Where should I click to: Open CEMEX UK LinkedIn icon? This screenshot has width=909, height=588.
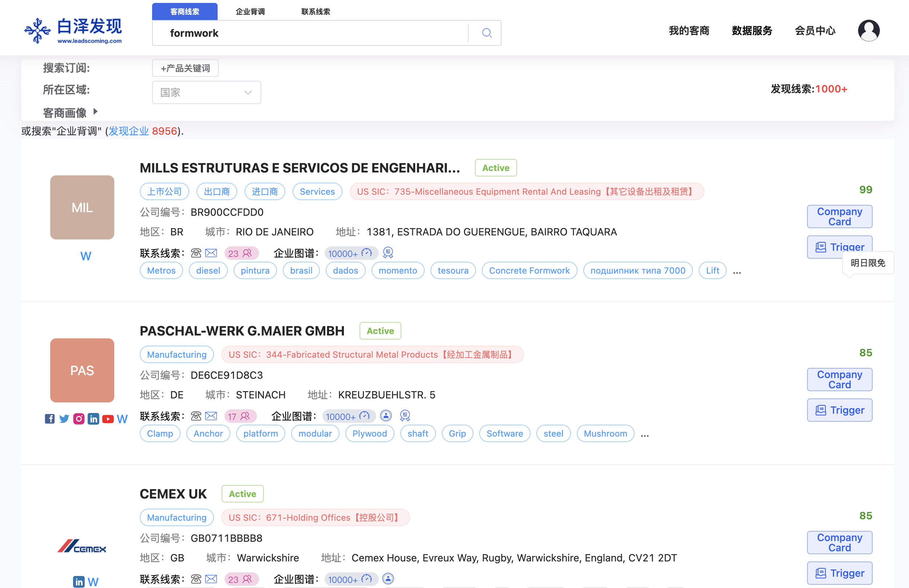point(79,581)
